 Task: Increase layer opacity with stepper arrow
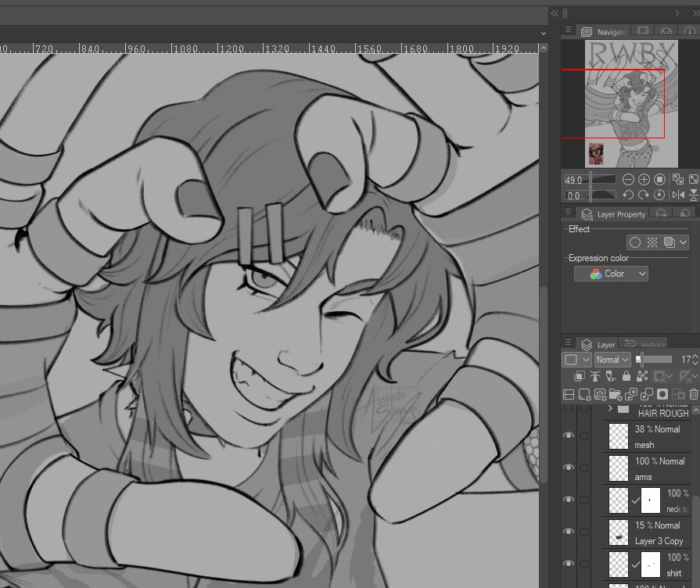pos(695,357)
